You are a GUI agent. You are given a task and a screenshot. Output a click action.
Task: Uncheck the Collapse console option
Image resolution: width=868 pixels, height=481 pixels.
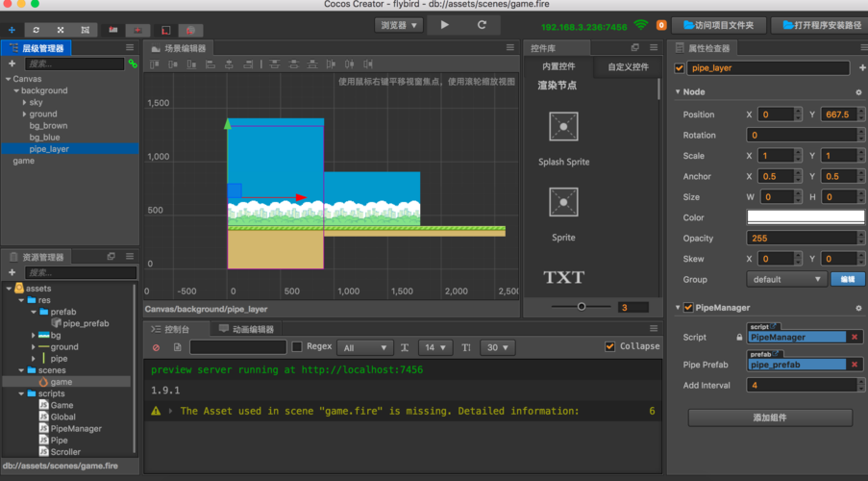coord(610,346)
